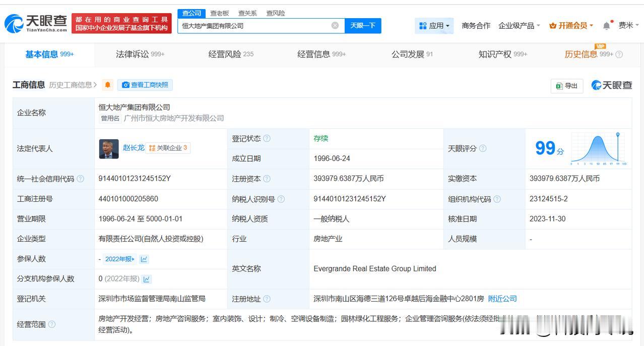Image resolution: width=644 pixels, height=346 pixels.
Task: Select credit code 91440101231245152Y under 统一社会信用代码
Action: coord(135,179)
